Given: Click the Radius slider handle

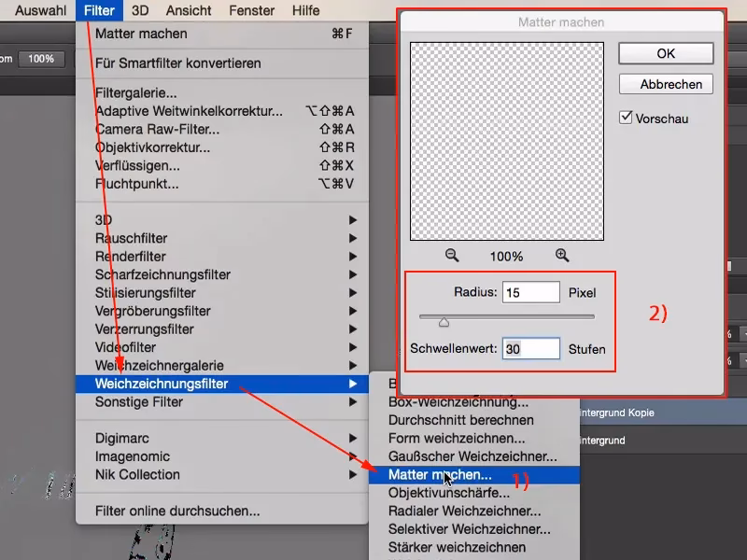Looking at the screenshot, I should point(444,322).
